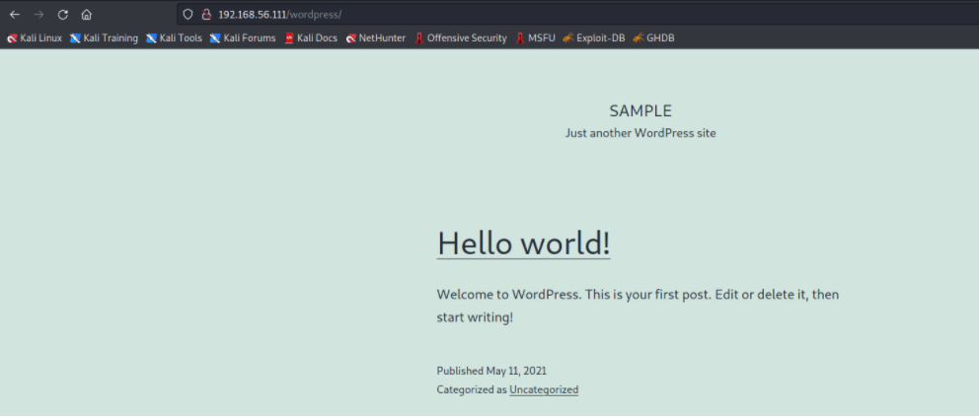Open the Exploit-DB bookmark

coord(594,38)
